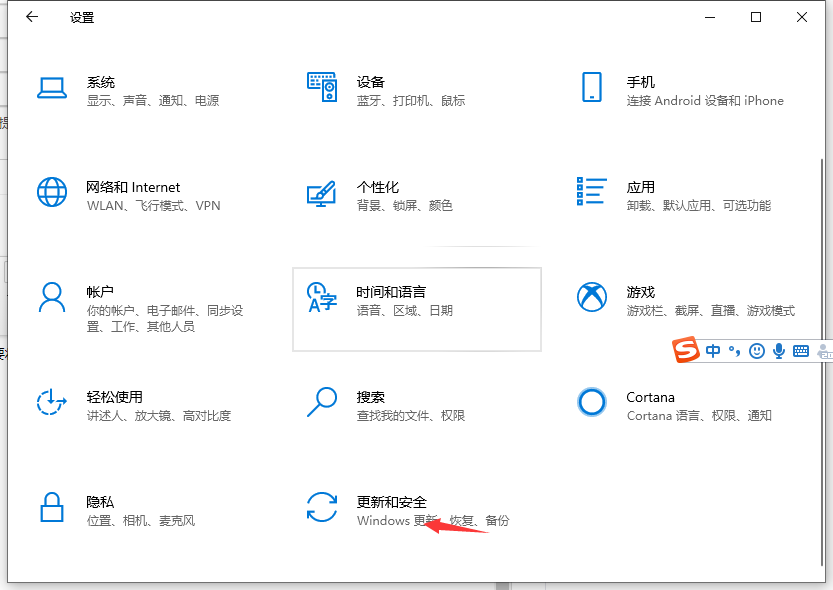833x590 pixels.
Task: Click 轻松使用 category title
Action: (x=114, y=397)
